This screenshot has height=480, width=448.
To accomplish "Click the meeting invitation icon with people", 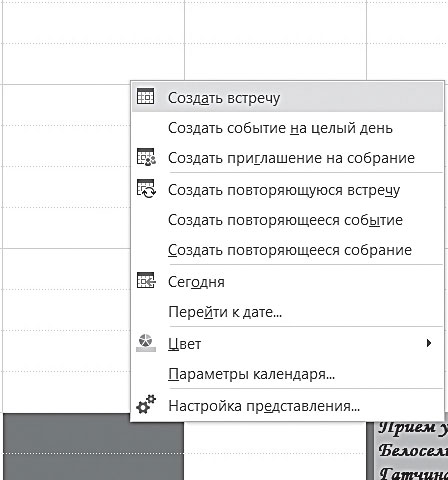I will [x=146, y=157].
